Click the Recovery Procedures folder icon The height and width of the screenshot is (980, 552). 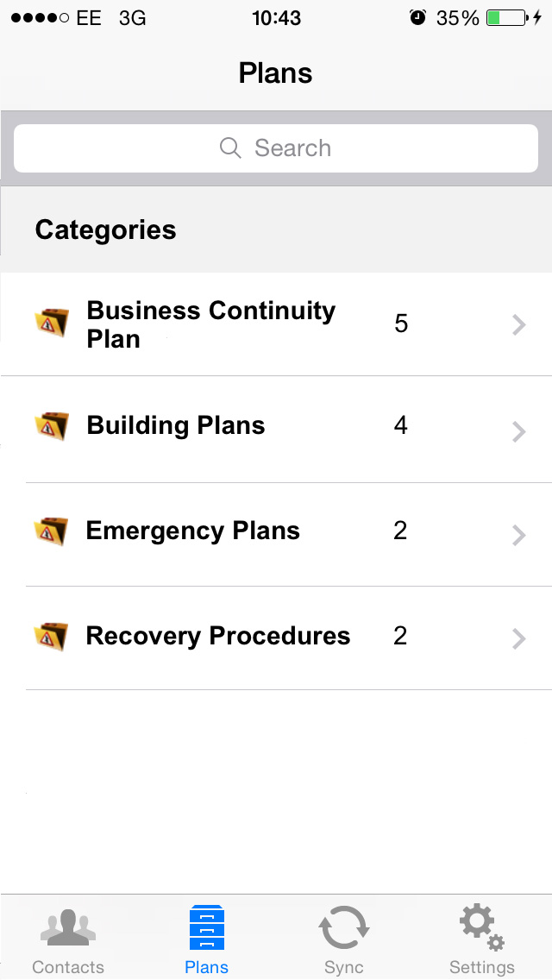click(51, 637)
